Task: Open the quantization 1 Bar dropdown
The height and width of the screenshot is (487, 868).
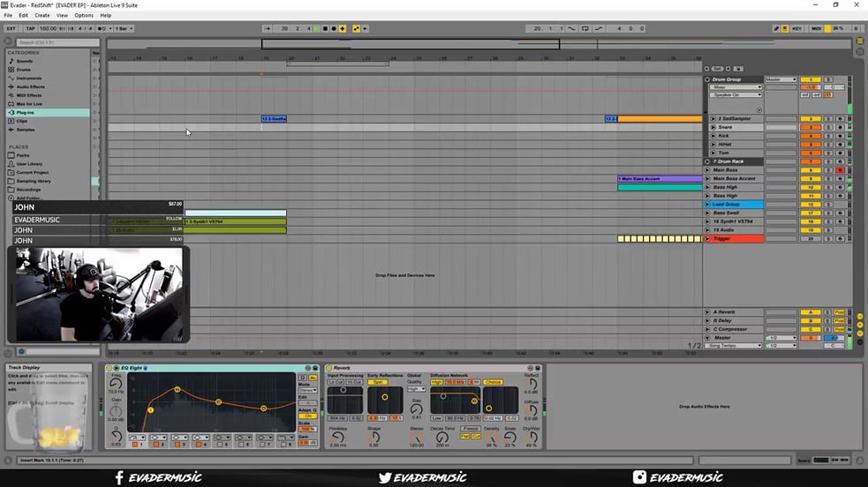Action: click(x=124, y=29)
